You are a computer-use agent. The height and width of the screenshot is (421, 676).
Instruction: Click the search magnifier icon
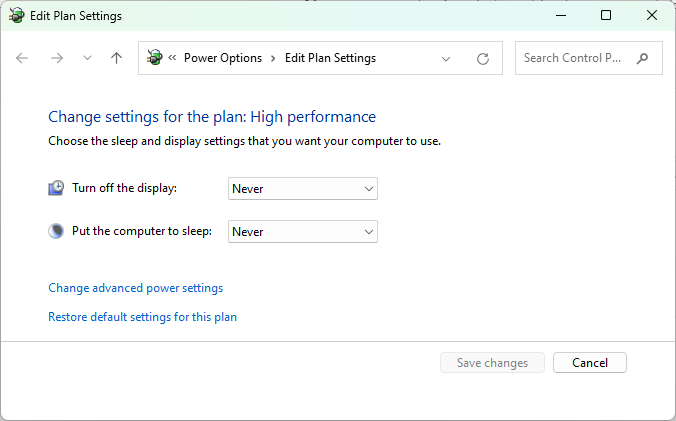642,58
